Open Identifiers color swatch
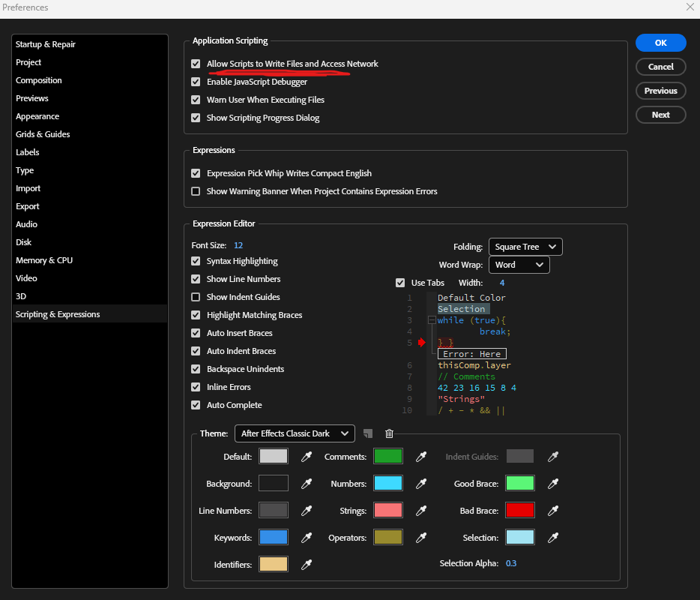This screenshot has height=600, width=700. coord(274,564)
